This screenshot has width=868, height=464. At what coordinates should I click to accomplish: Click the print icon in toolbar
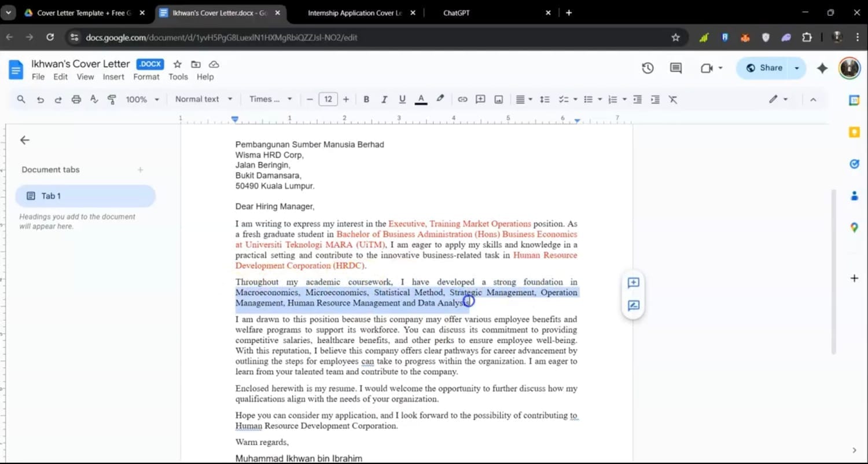[x=76, y=100]
